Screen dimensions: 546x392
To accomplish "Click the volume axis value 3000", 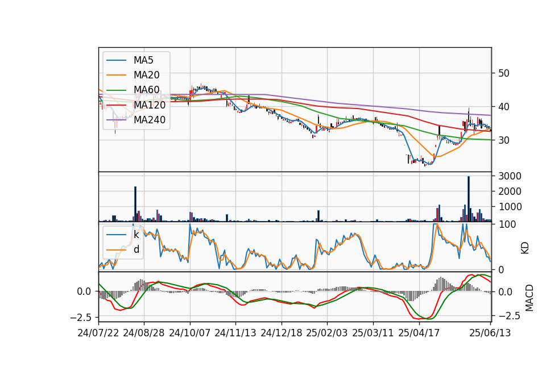I will tap(510, 176).
